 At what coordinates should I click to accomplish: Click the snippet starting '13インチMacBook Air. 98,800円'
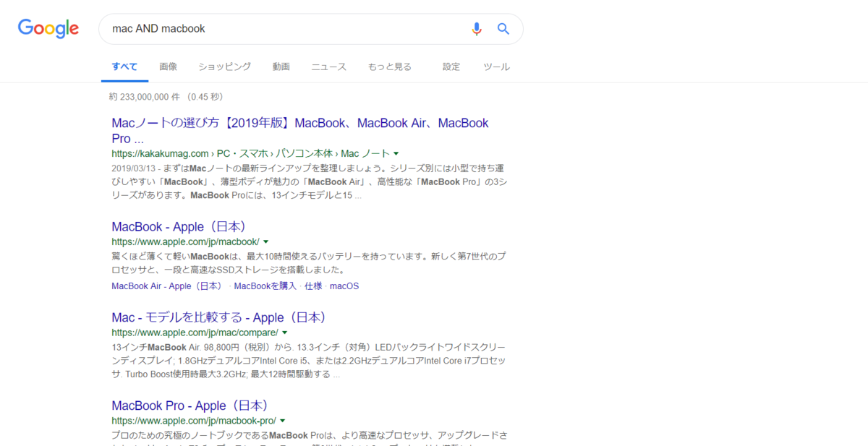pos(309,361)
